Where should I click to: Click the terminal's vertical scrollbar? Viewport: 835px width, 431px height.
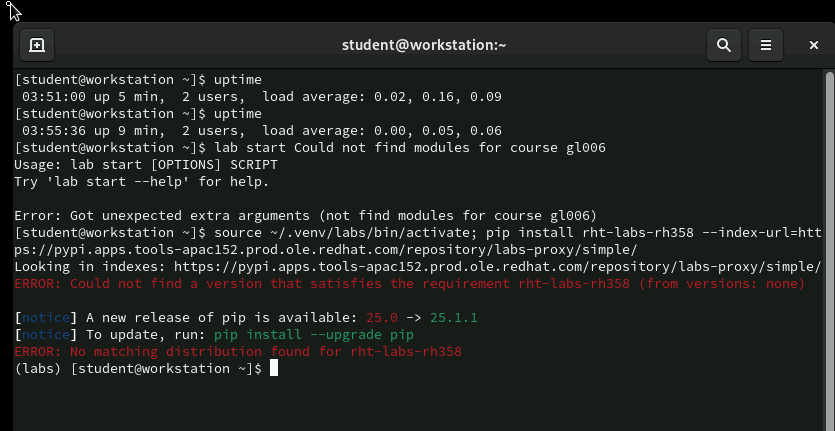tap(830, 250)
